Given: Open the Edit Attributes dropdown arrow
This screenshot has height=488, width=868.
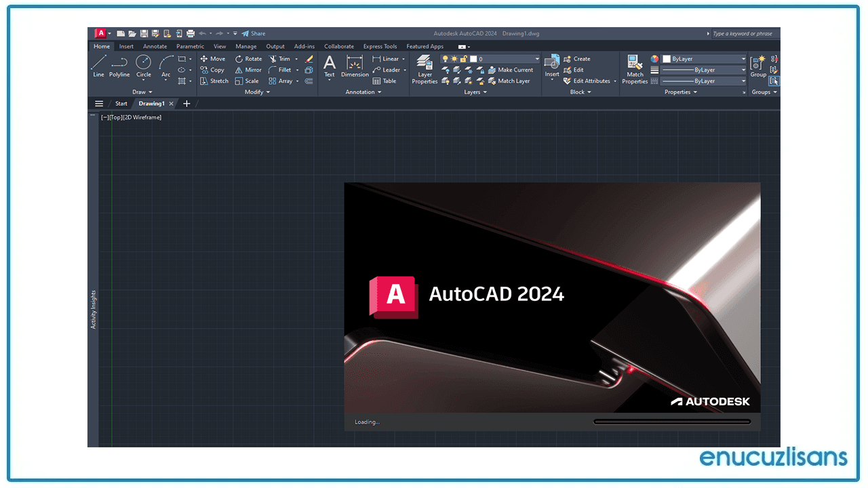Looking at the screenshot, I should tap(615, 81).
